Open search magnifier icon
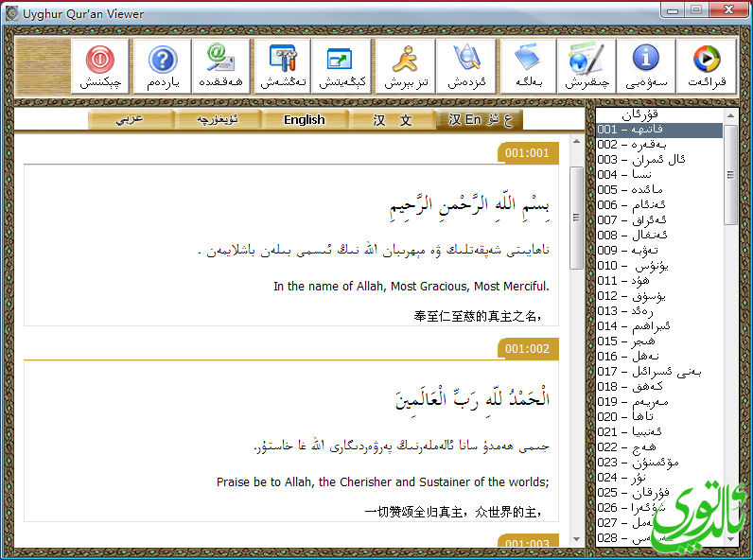The image size is (753, 560). [x=466, y=66]
